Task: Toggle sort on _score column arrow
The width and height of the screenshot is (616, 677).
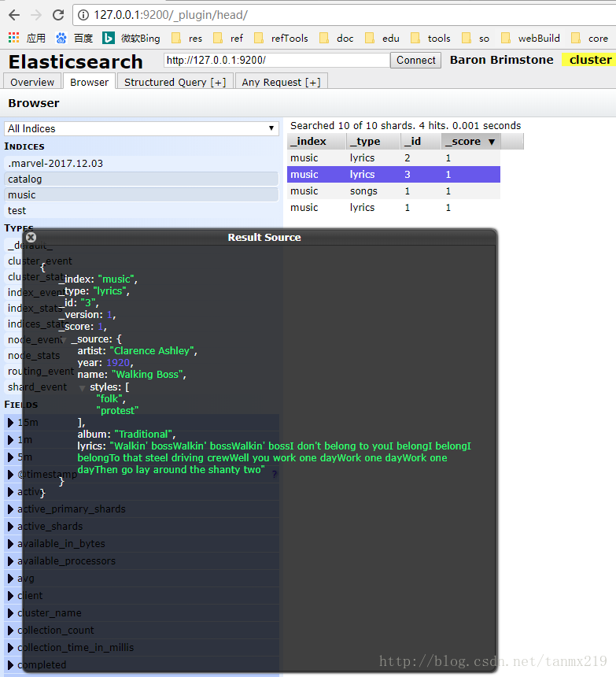Action: pos(492,142)
